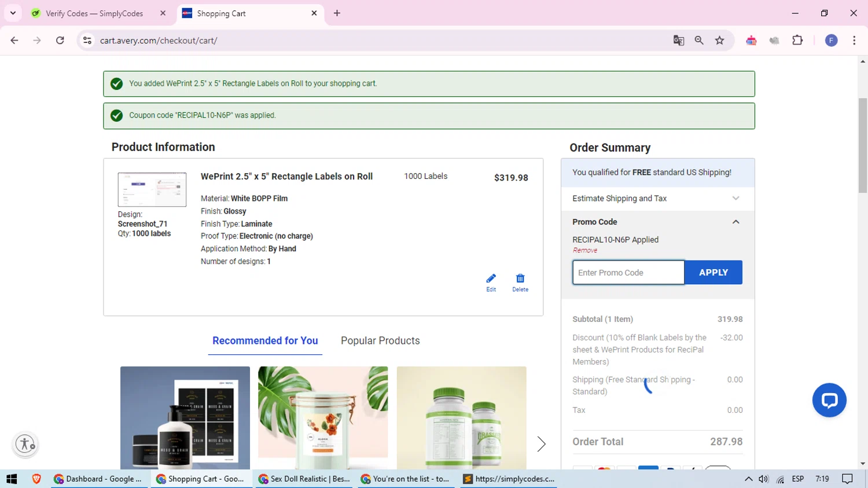Close the Verify Codes SimplyCodes tab
868x488 pixels.
(163, 13)
